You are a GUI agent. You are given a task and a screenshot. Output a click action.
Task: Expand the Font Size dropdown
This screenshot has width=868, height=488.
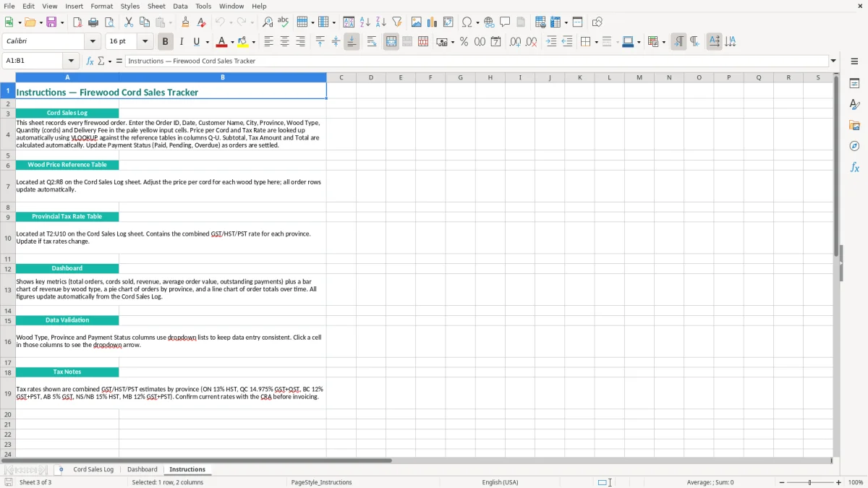tap(145, 42)
